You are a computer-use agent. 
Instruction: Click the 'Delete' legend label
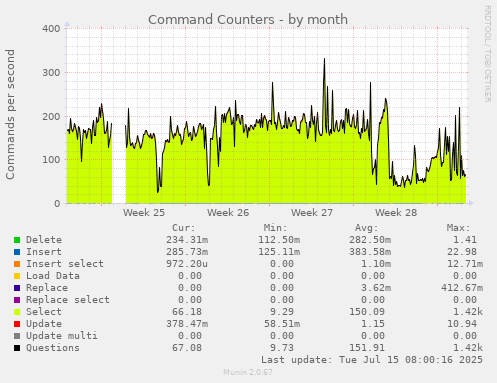click(44, 240)
